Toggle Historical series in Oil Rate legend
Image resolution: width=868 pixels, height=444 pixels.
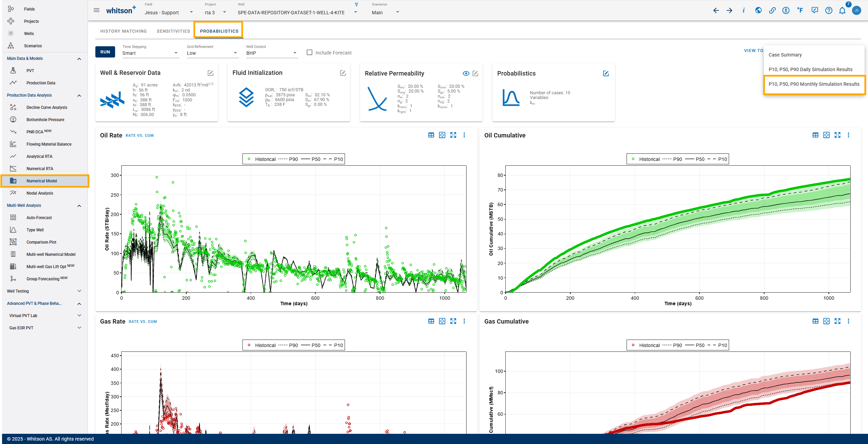tap(261, 159)
